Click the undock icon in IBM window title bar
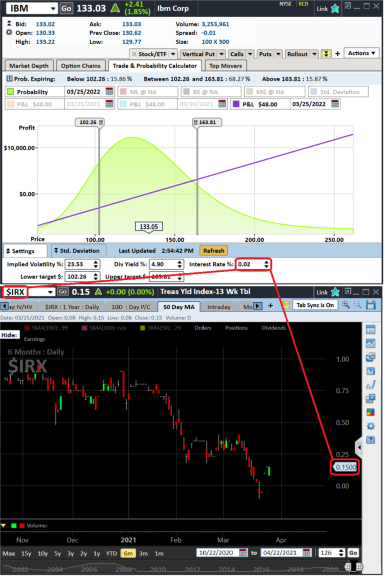 (347, 6)
